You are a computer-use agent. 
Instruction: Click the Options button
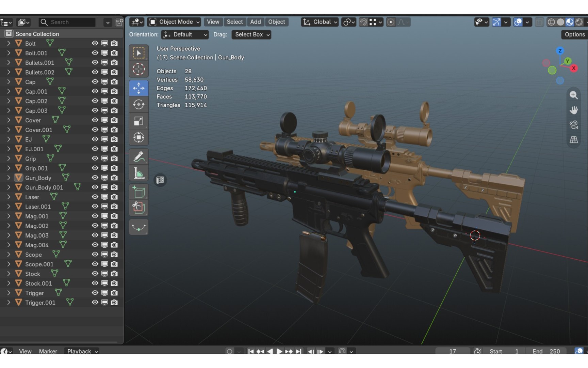click(575, 34)
